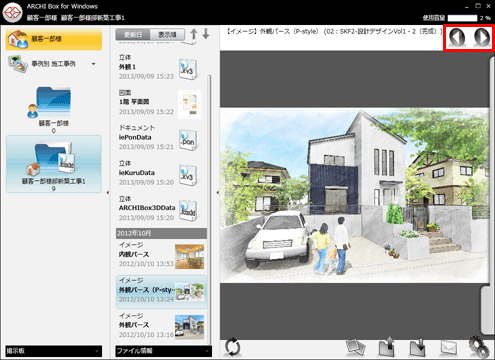Select the iePonData document entry text
This screenshot has width=495, height=360.
coord(135,137)
